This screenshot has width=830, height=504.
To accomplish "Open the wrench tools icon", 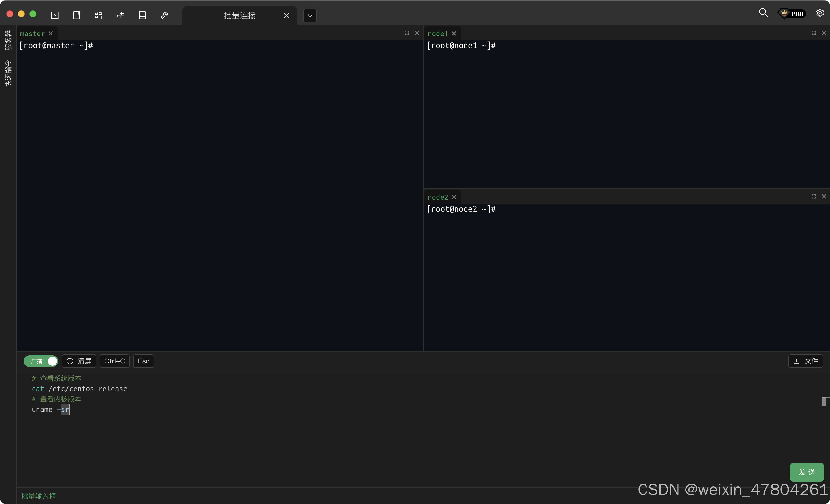I will point(164,16).
